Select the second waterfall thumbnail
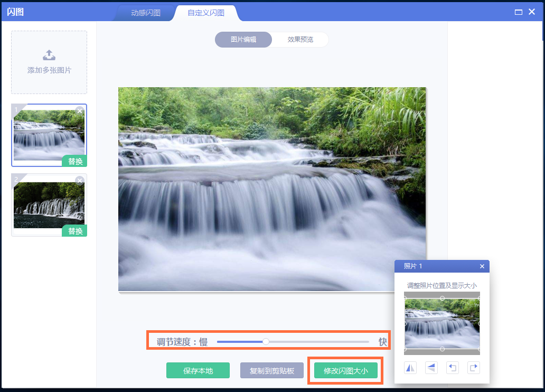545x392 pixels. [49, 205]
